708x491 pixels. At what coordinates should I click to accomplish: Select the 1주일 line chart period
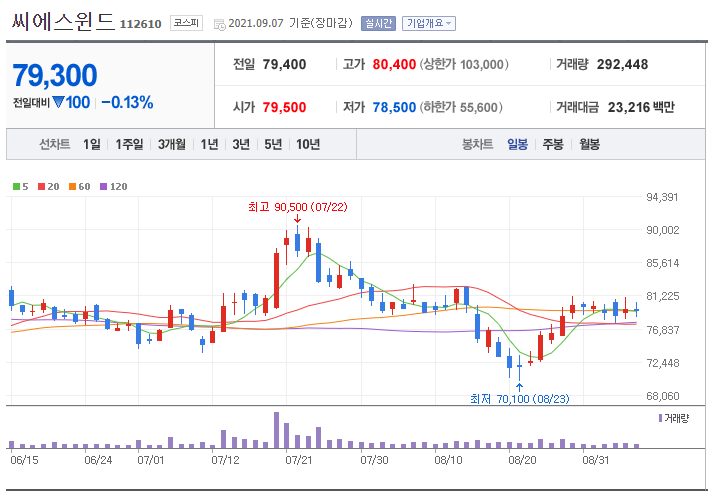pyautogui.click(x=129, y=144)
